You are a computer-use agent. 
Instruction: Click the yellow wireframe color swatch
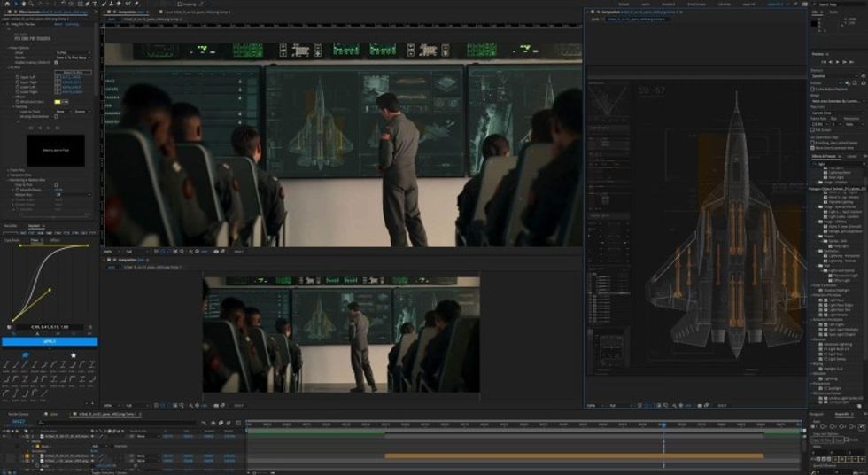pyautogui.click(x=58, y=102)
